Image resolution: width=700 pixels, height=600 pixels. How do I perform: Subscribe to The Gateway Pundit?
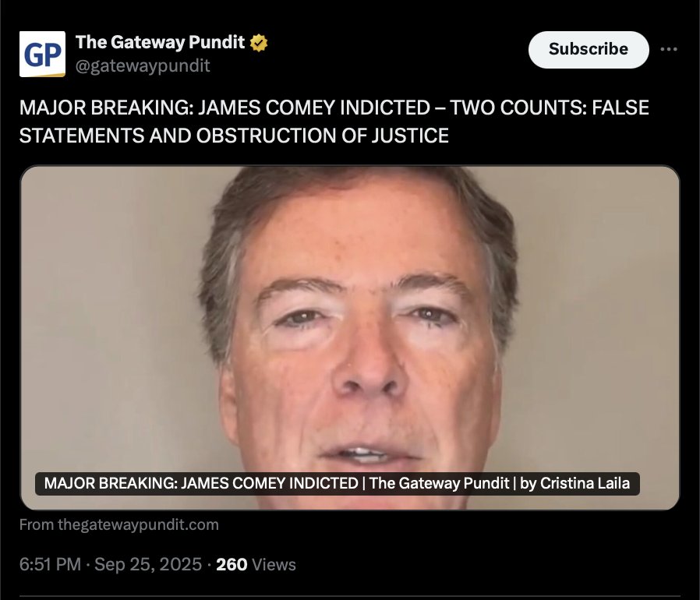589,50
